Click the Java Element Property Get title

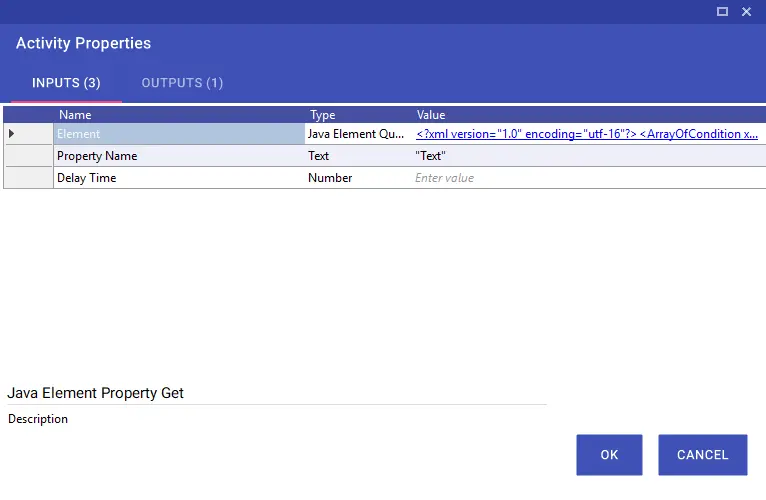click(95, 393)
